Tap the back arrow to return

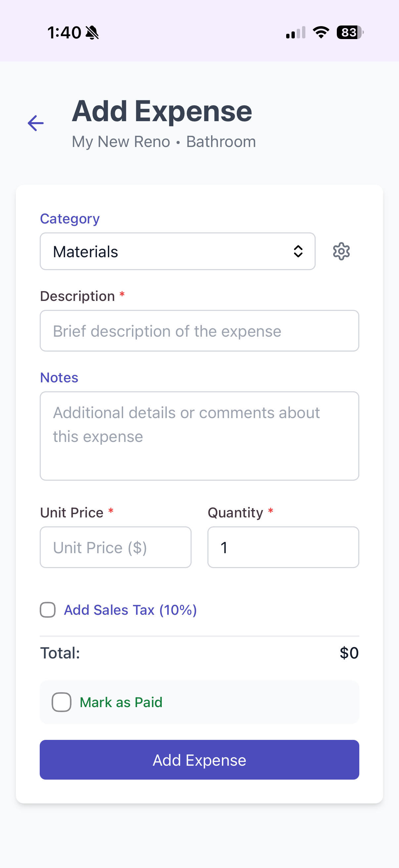(x=35, y=123)
